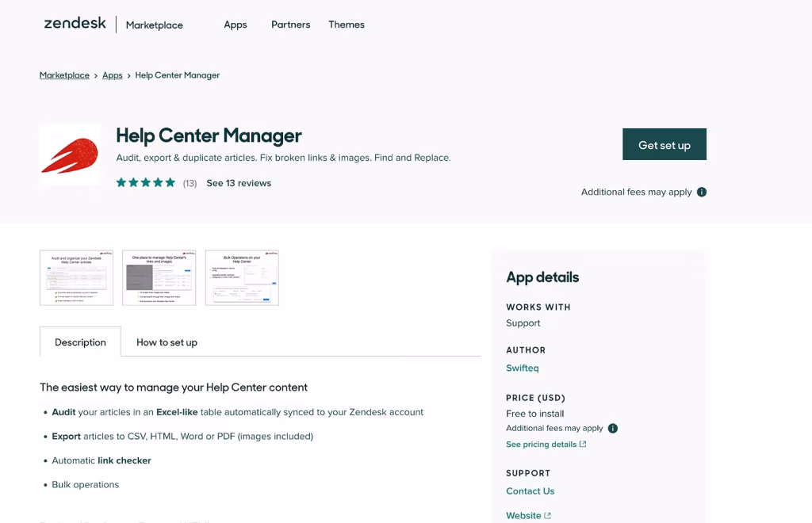
Task: Go to Apps in breadcrumb
Action: tap(113, 75)
